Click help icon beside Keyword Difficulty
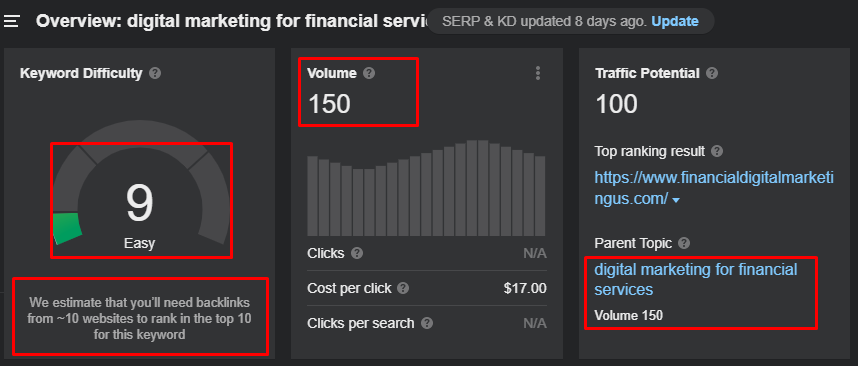This screenshot has width=858, height=366. (155, 73)
